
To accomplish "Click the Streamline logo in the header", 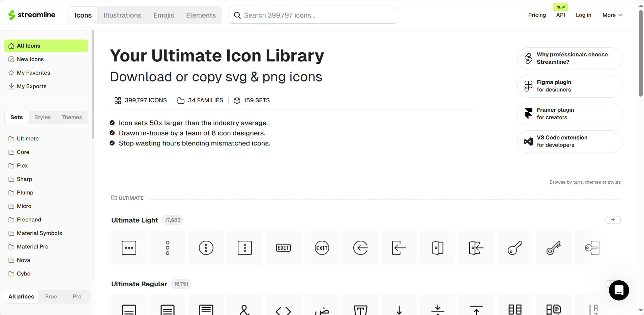I will 32,15.
